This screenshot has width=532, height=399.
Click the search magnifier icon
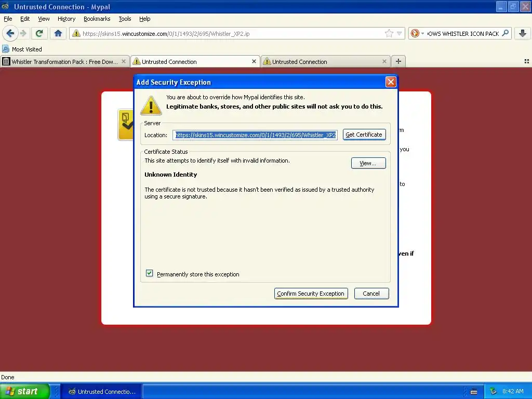[x=505, y=33]
